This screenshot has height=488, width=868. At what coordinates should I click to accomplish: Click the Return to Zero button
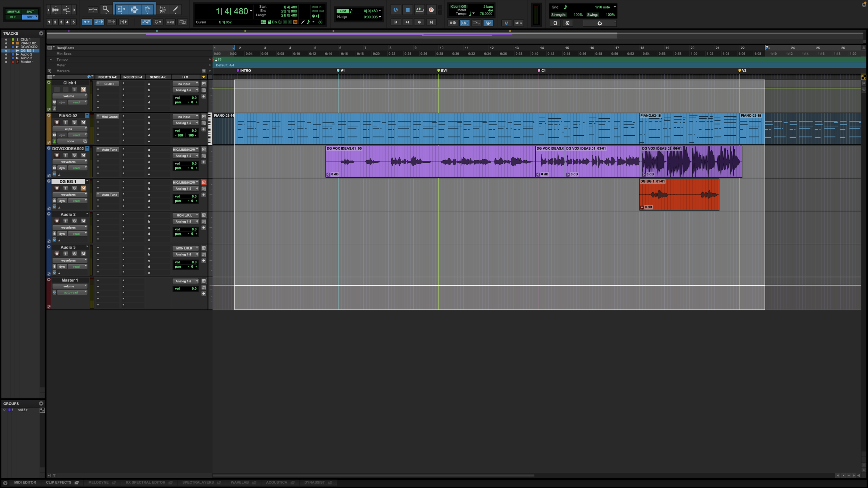[x=396, y=22]
